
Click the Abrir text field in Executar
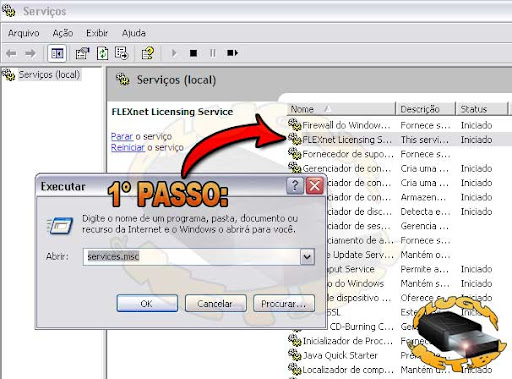(x=192, y=257)
